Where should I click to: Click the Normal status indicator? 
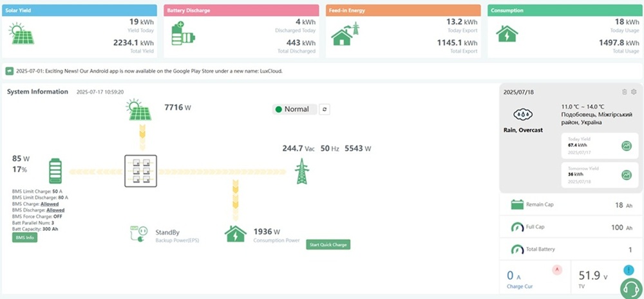tap(294, 109)
